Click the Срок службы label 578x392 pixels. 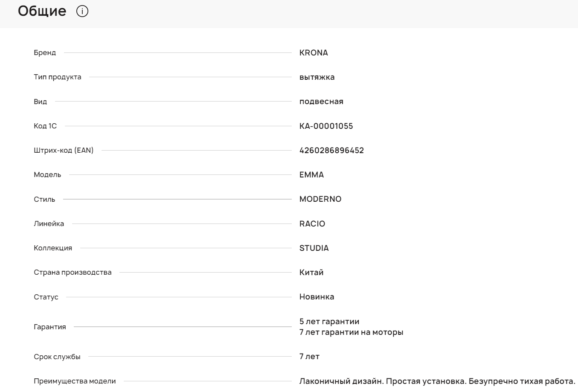[57, 357]
